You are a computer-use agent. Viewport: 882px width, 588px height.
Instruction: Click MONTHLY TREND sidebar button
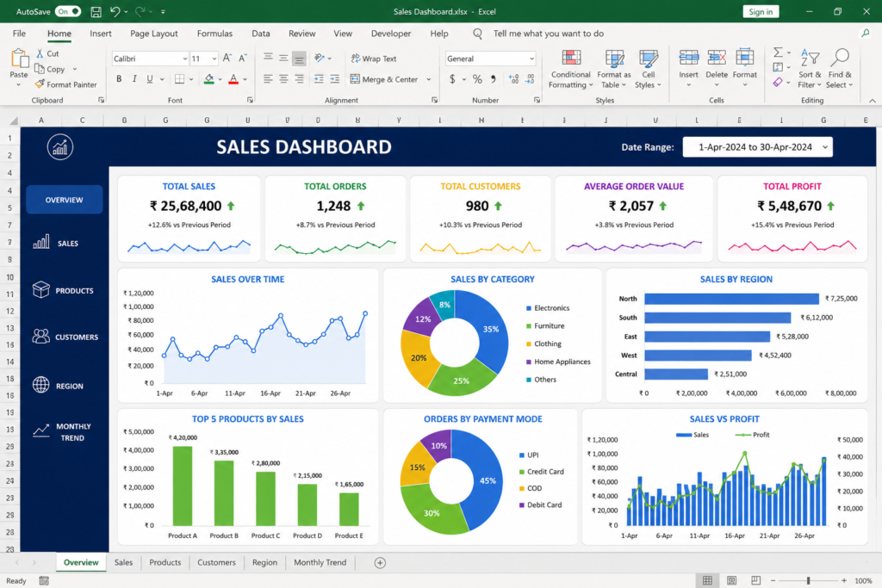click(x=64, y=431)
